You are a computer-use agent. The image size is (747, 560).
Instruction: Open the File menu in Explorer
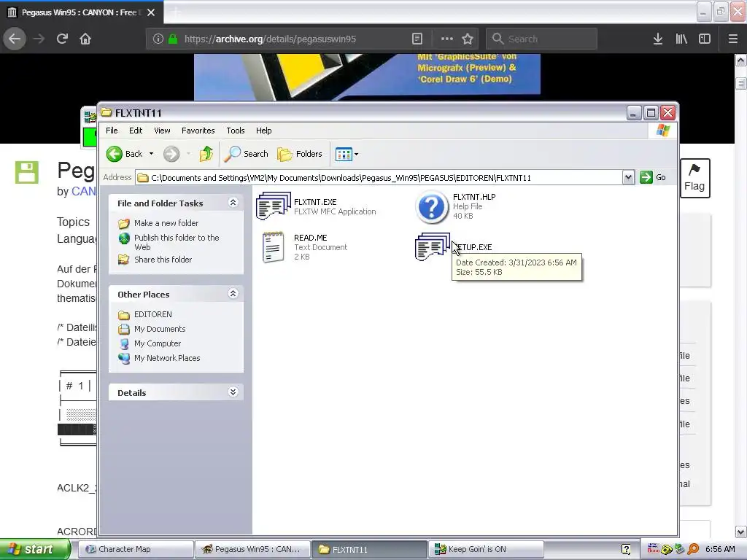pos(112,131)
